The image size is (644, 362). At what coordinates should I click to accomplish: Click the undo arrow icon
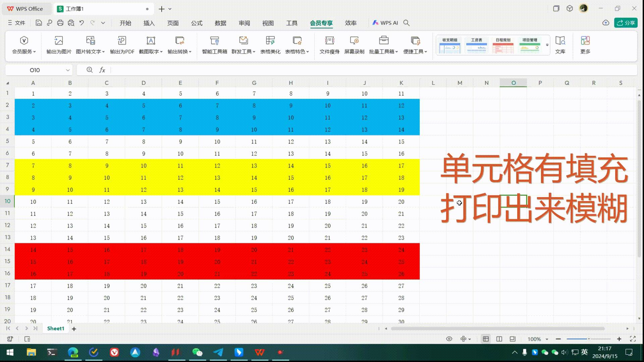click(82, 23)
